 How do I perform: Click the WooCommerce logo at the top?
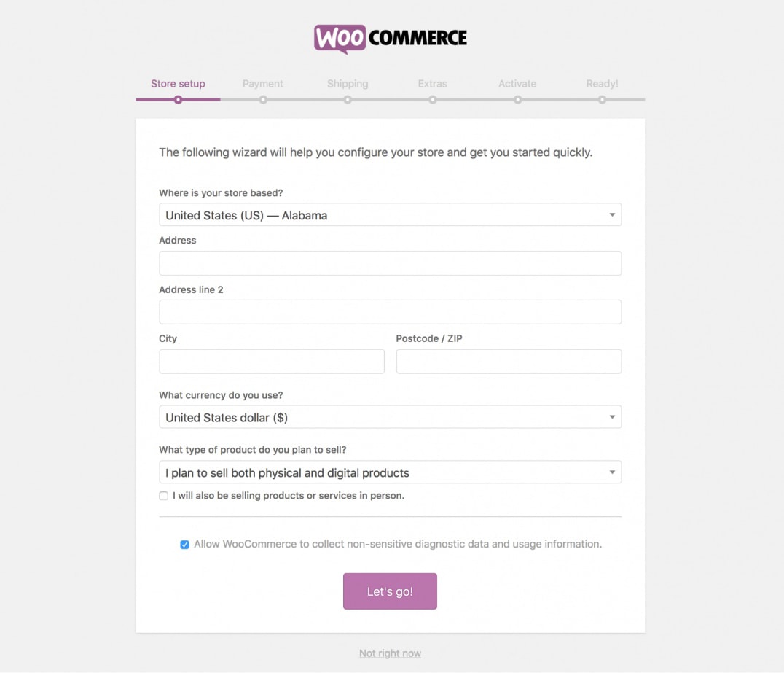coord(391,38)
